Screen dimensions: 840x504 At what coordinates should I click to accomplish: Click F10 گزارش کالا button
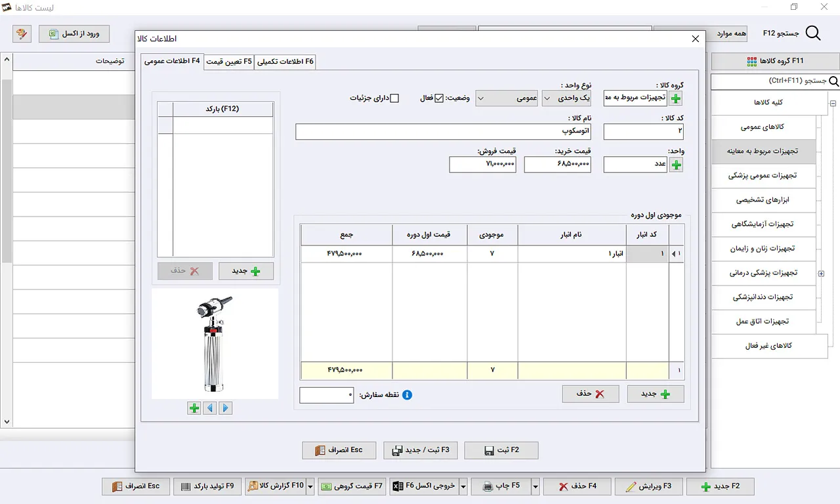coord(276,486)
